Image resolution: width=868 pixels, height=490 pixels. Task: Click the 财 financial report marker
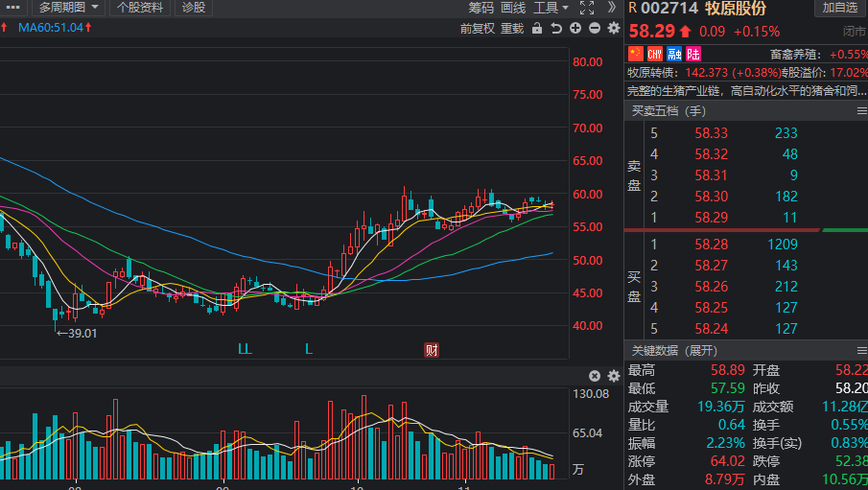pos(432,350)
